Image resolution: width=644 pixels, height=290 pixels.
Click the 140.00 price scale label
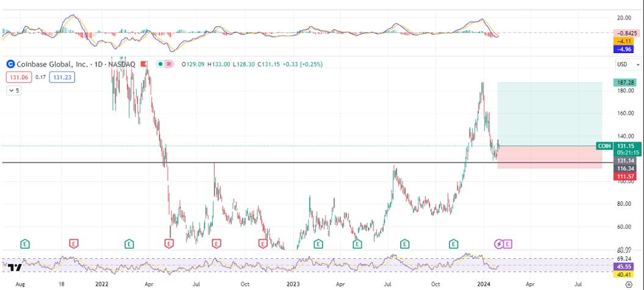tap(626, 136)
